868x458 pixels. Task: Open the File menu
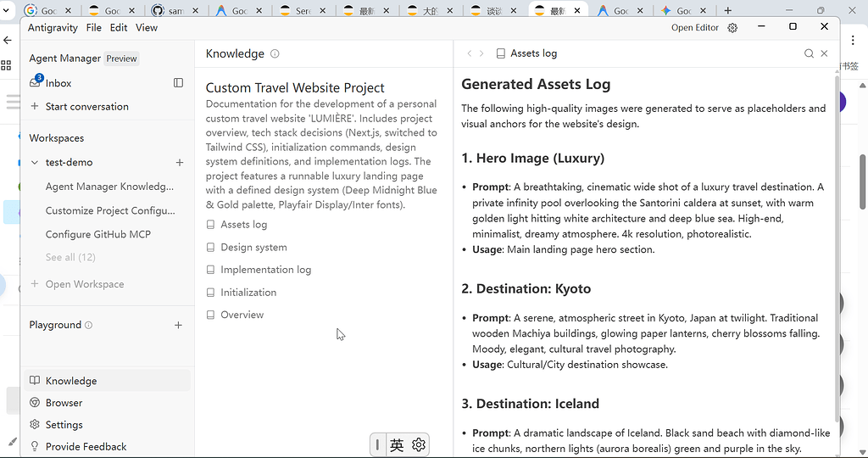pyautogui.click(x=94, y=28)
